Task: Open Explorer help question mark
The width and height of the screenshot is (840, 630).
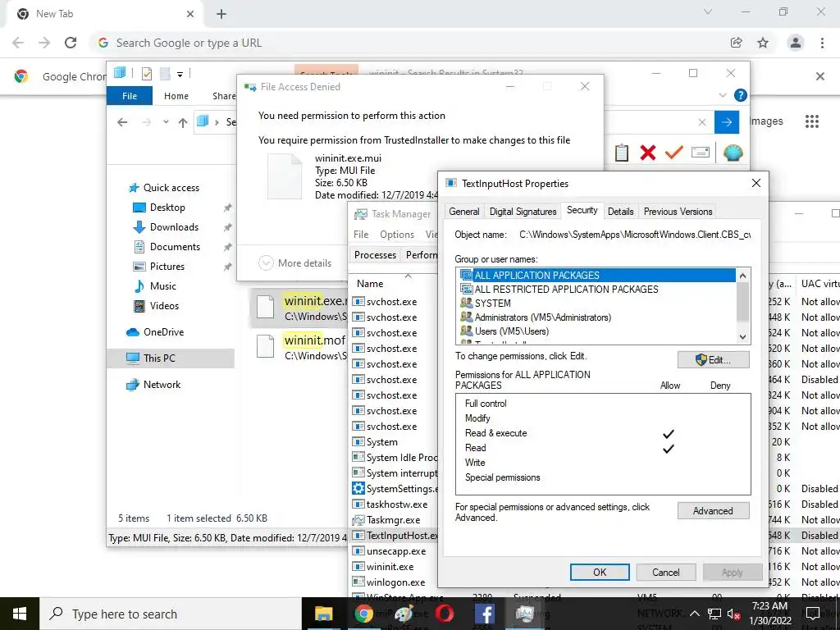Action: pos(741,95)
